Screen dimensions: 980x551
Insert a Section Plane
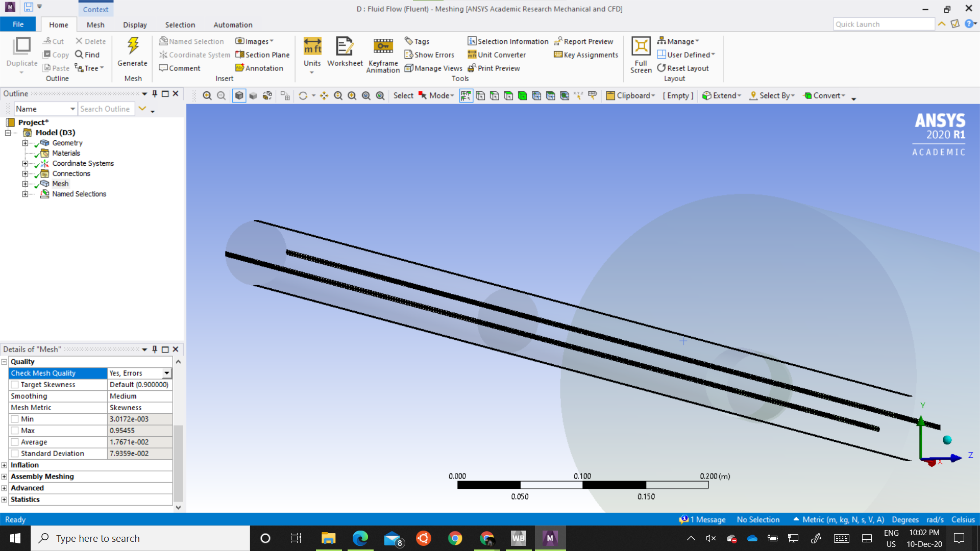(262, 55)
